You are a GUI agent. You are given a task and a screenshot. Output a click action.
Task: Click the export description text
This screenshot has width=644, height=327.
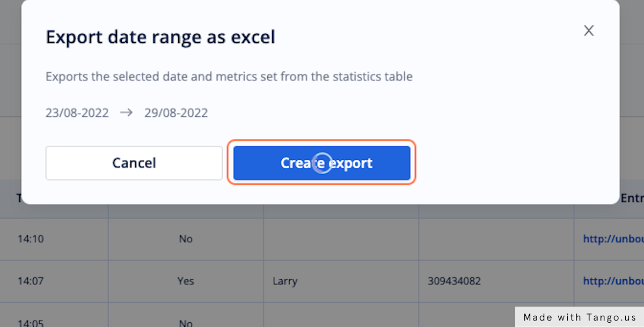point(229,76)
